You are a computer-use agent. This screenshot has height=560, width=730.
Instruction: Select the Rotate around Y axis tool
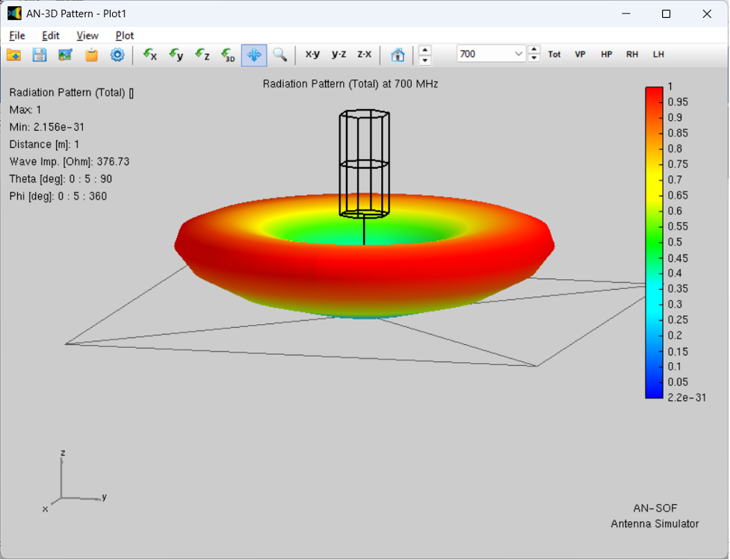pos(176,55)
